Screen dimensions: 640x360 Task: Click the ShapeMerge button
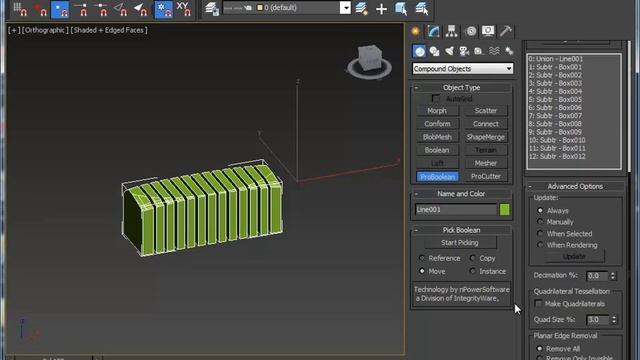click(486, 137)
